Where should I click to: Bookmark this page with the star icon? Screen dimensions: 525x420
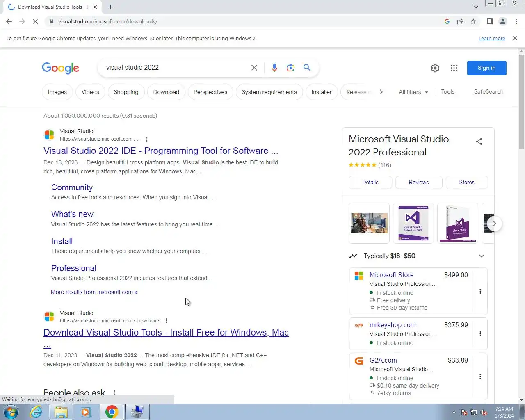pyautogui.click(x=473, y=21)
